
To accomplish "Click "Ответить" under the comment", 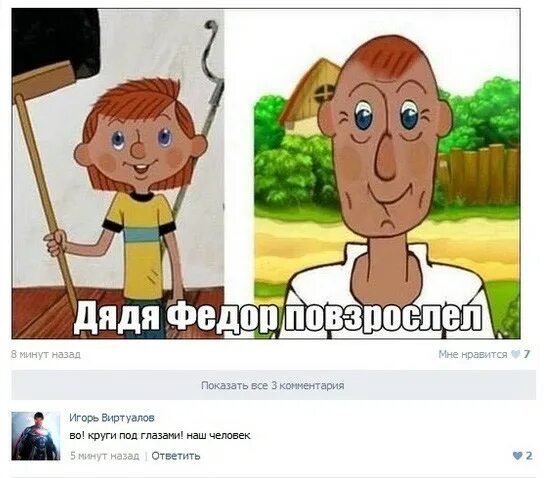I will click(x=176, y=456).
